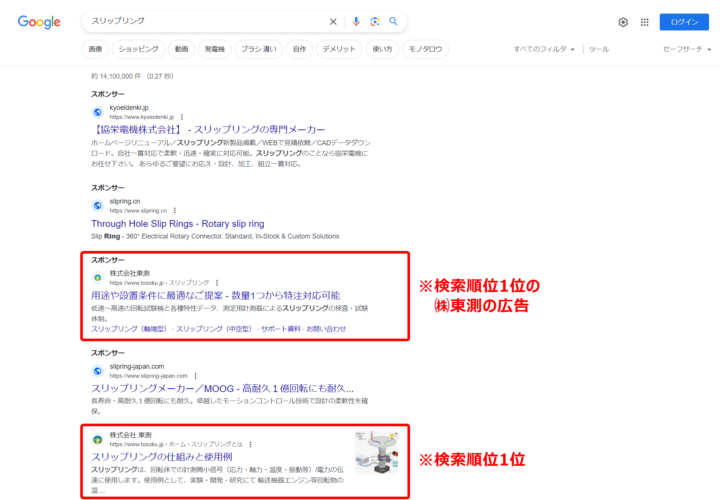Screen dimensions: 720x500
Task: Open the ツール option
Action: pyautogui.click(x=599, y=49)
